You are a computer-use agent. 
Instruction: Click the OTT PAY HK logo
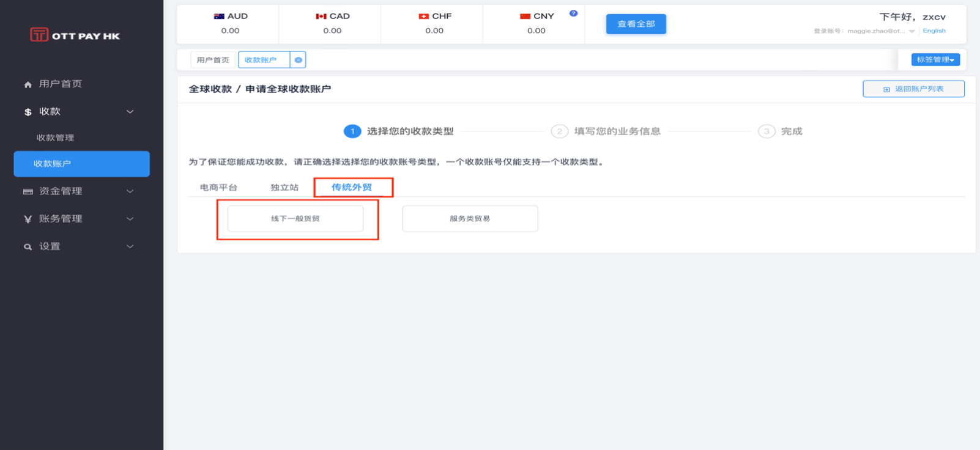[75, 35]
